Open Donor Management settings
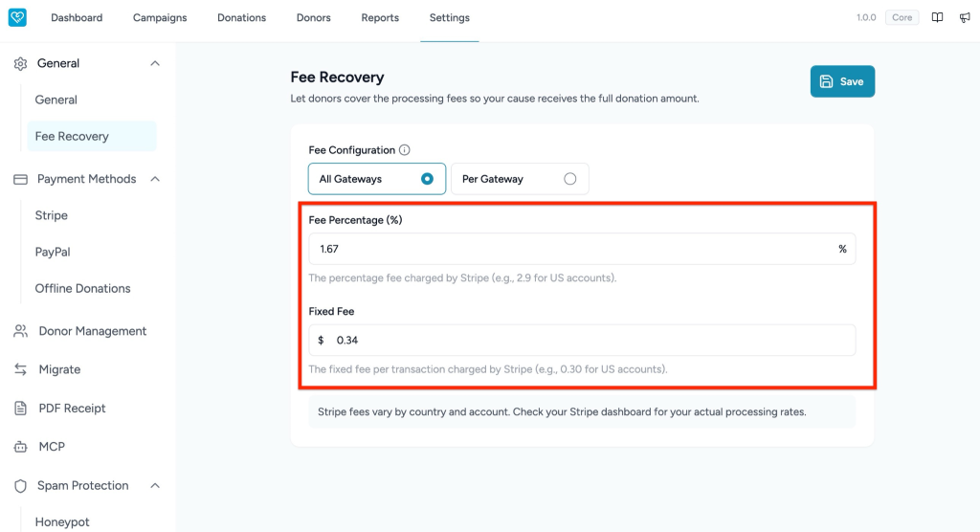This screenshot has height=532, width=980. coord(93,331)
